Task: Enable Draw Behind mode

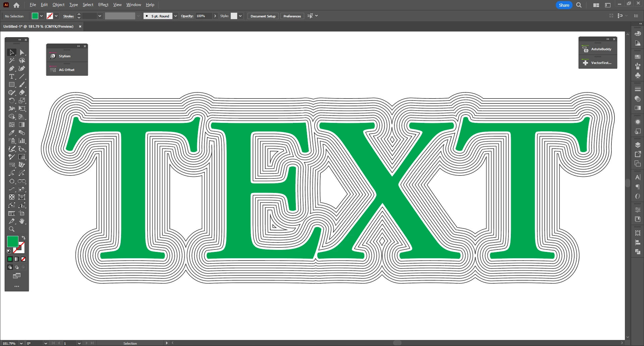Action: 16,267
